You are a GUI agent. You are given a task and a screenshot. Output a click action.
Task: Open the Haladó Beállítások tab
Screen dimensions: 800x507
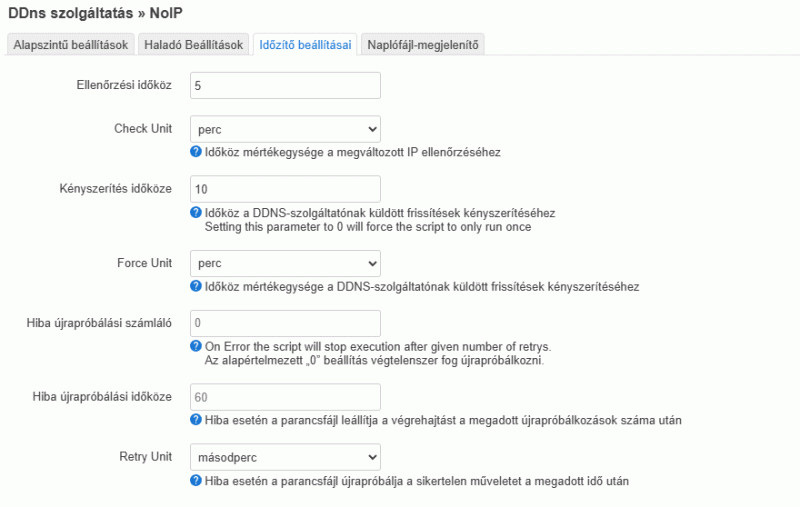[x=193, y=45]
